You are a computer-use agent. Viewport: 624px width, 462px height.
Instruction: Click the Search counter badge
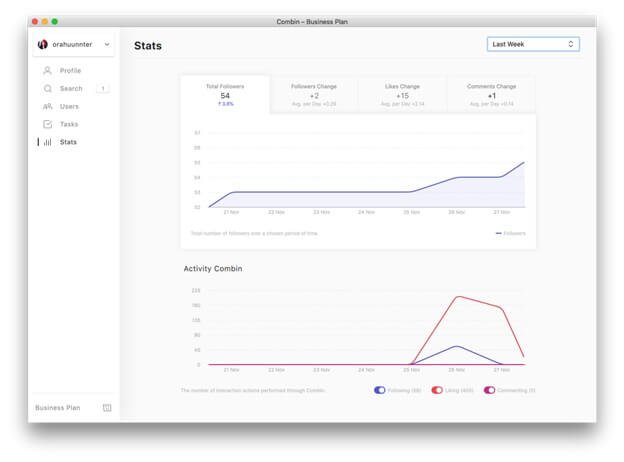(103, 88)
